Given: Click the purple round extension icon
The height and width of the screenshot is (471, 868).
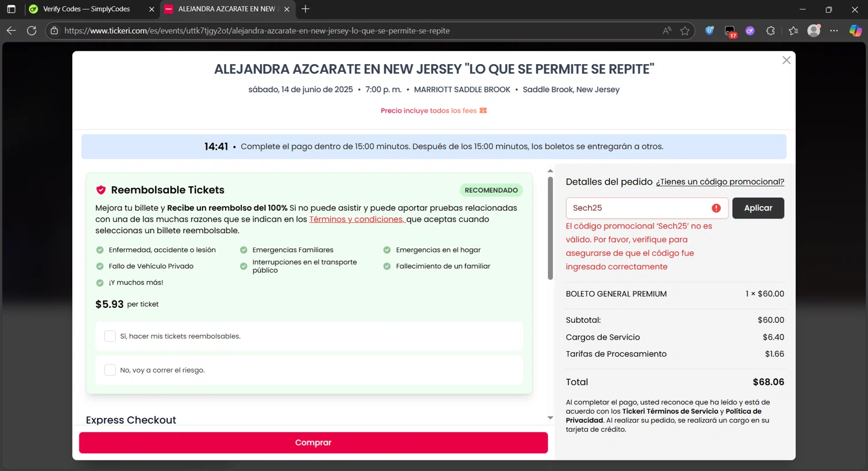Looking at the screenshot, I should coord(750,31).
